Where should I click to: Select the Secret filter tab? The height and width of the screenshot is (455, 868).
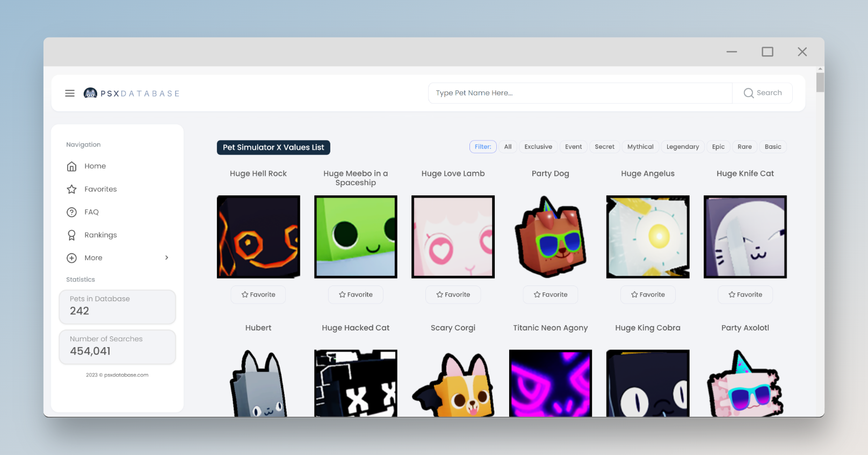click(604, 146)
